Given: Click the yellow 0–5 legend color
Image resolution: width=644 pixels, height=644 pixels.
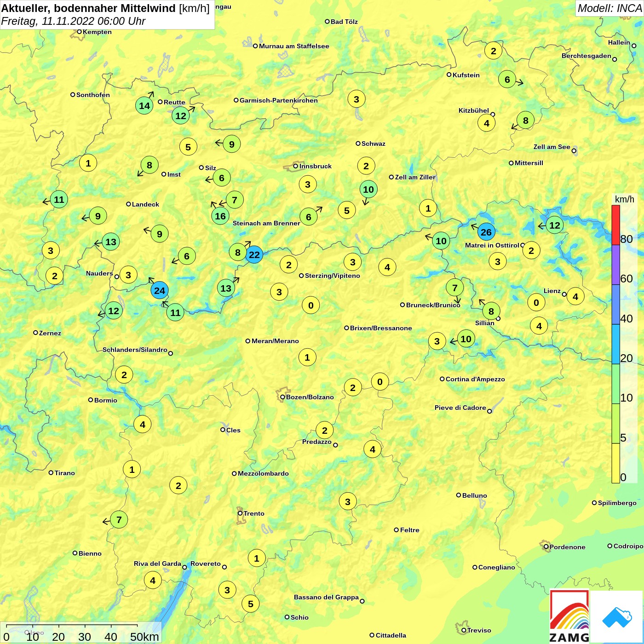Looking at the screenshot, I should [615, 463].
